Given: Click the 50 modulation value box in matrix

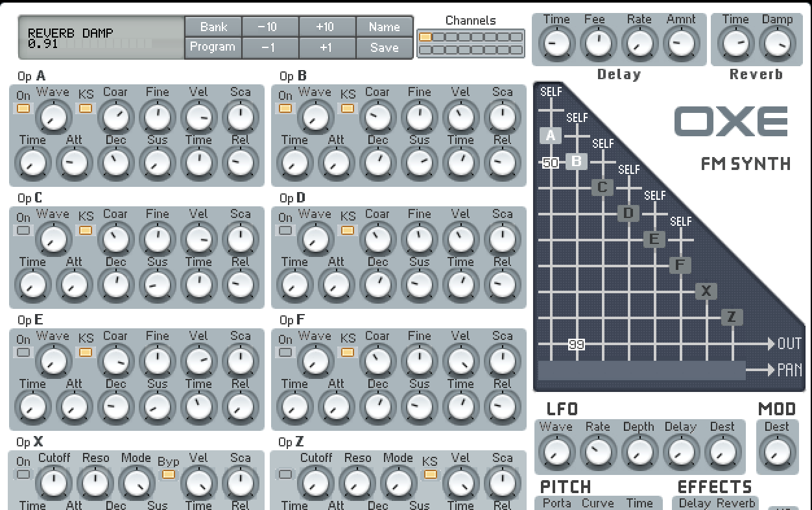Looking at the screenshot, I should click(x=551, y=163).
